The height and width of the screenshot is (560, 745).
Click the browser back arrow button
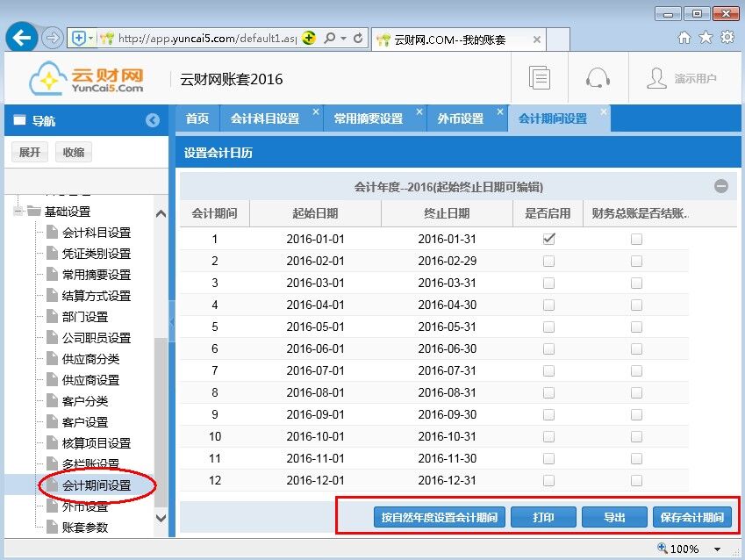tap(21, 38)
